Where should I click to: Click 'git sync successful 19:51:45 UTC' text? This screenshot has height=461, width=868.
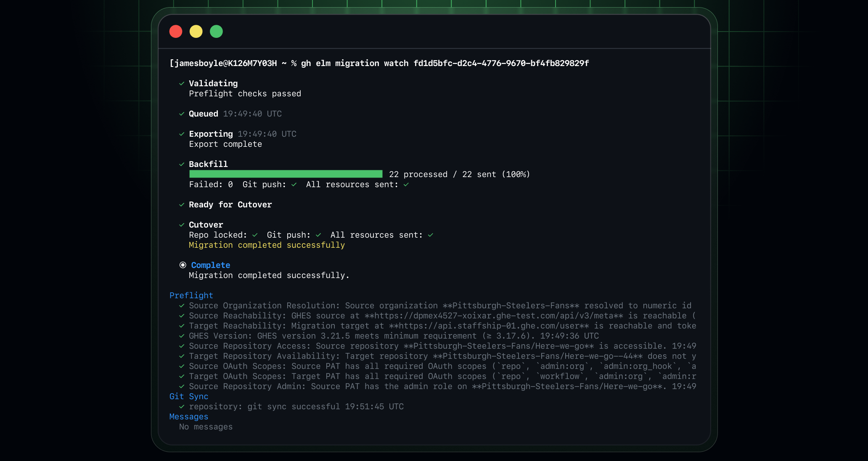pos(325,407)
